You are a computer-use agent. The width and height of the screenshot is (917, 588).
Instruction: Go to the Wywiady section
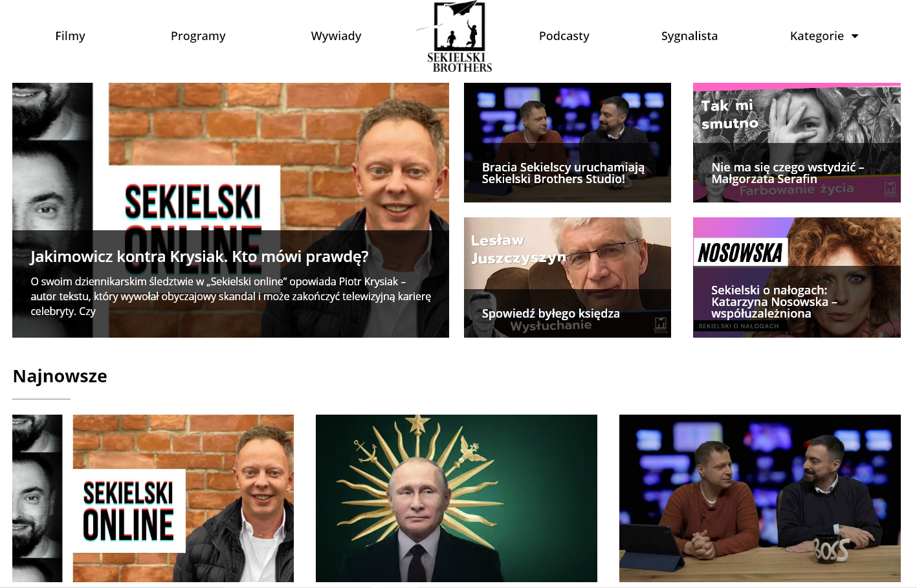click(336, 36)
